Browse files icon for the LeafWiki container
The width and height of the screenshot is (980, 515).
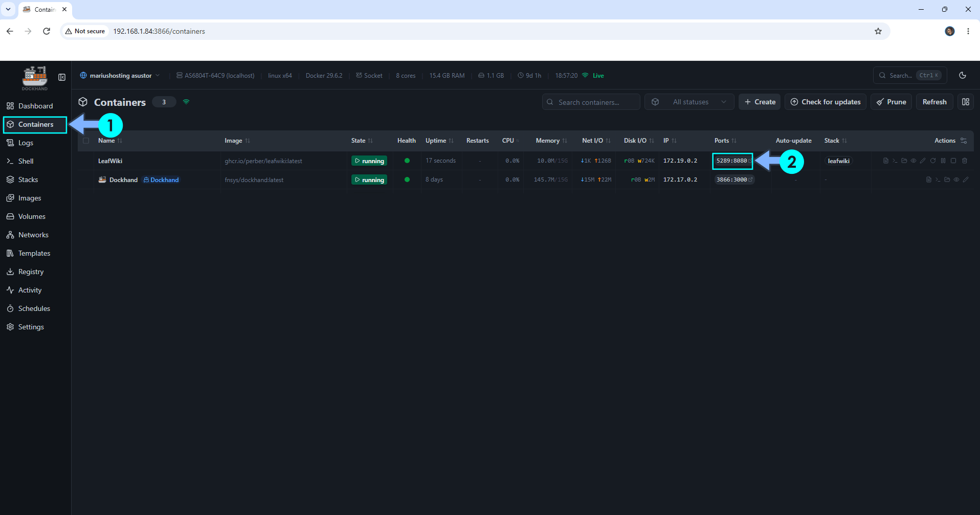904,161
